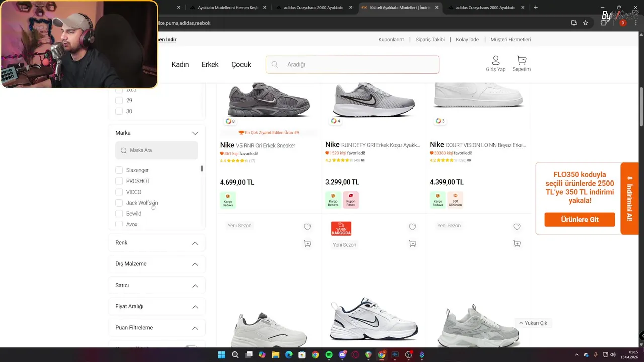The image size is (644, 362).
Task: Click the Kargo Bedava badge under 4.699,00 TL
Action: pyautogui.click(x=228, y=200)
